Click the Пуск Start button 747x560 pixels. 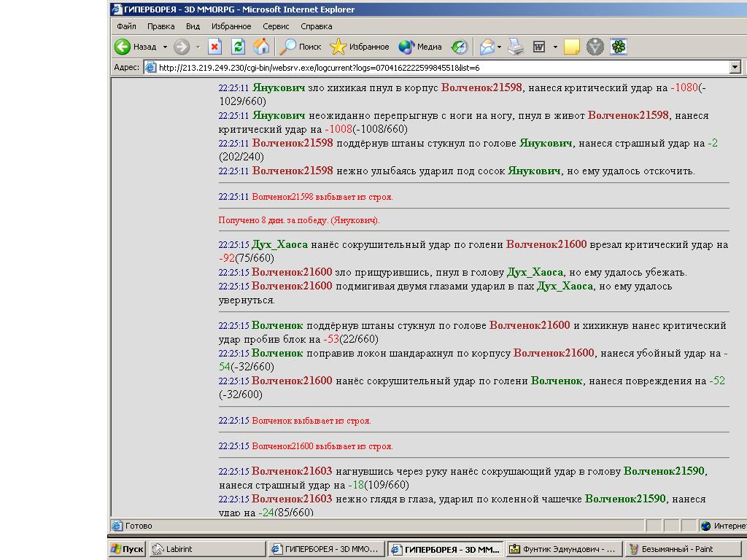click(127, 549)
